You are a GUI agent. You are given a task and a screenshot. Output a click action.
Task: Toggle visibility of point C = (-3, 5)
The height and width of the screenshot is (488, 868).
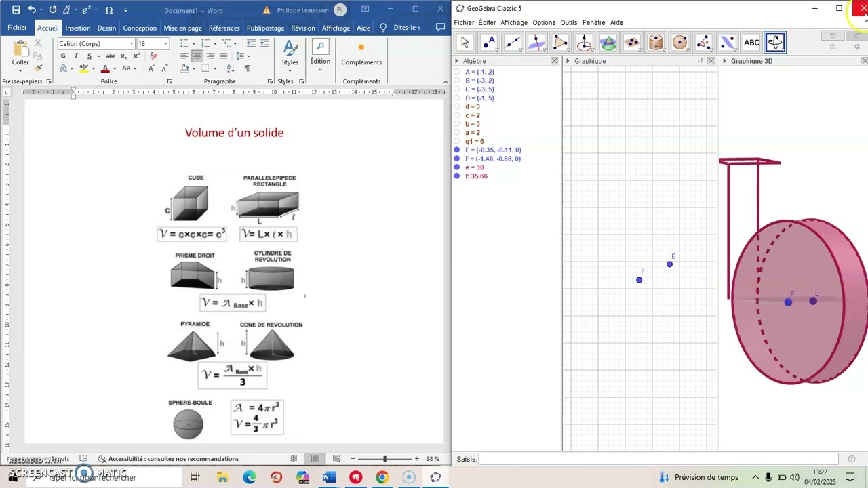coord(457,89)
